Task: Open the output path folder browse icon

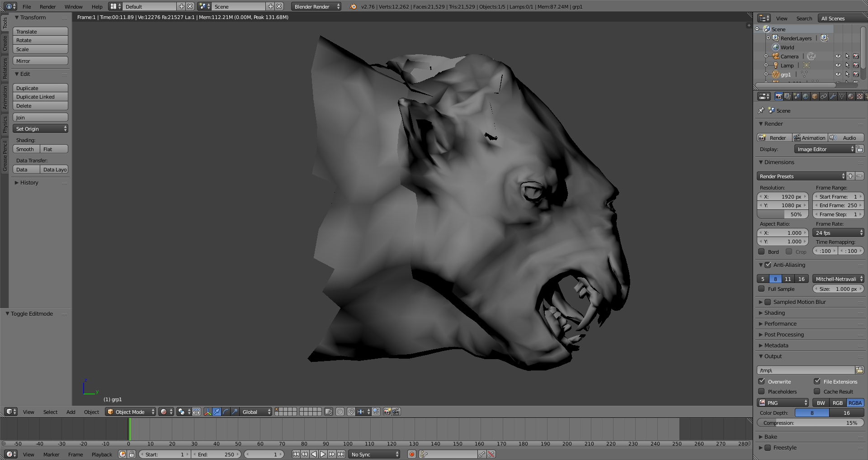Action: pyautogui.click(x=859, y=370)
